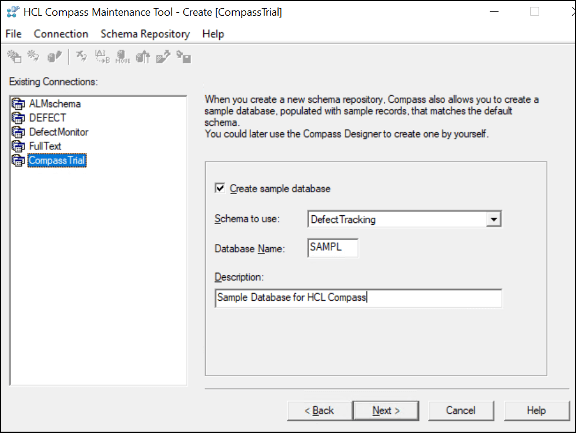Click the Existing Connections label

pyautogui.click(x=53, y=82)
